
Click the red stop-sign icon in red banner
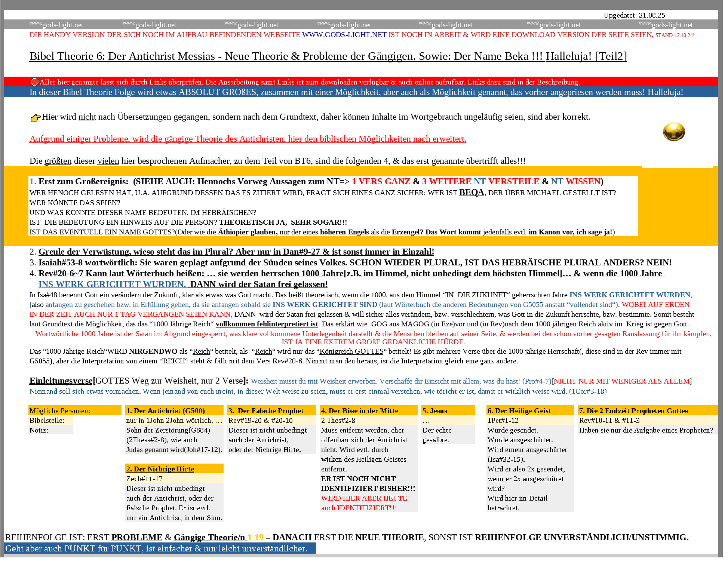[x=34, y=82]
